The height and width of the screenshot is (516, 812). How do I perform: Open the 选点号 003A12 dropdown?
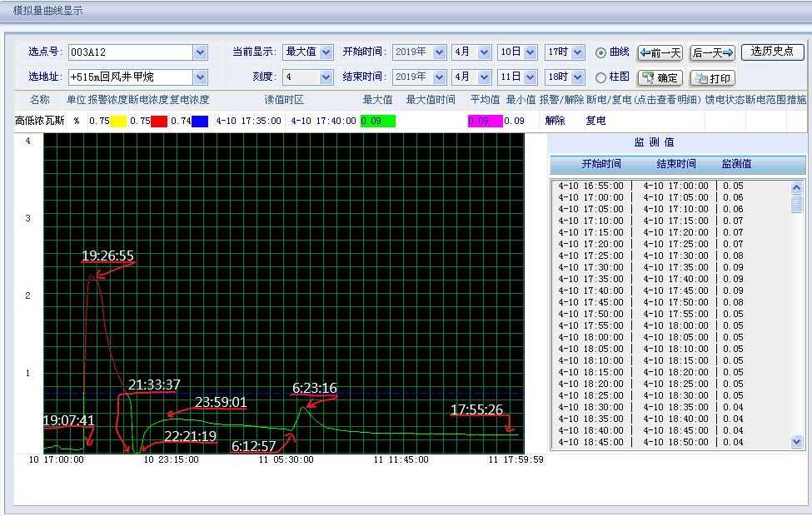click(200, 52)
